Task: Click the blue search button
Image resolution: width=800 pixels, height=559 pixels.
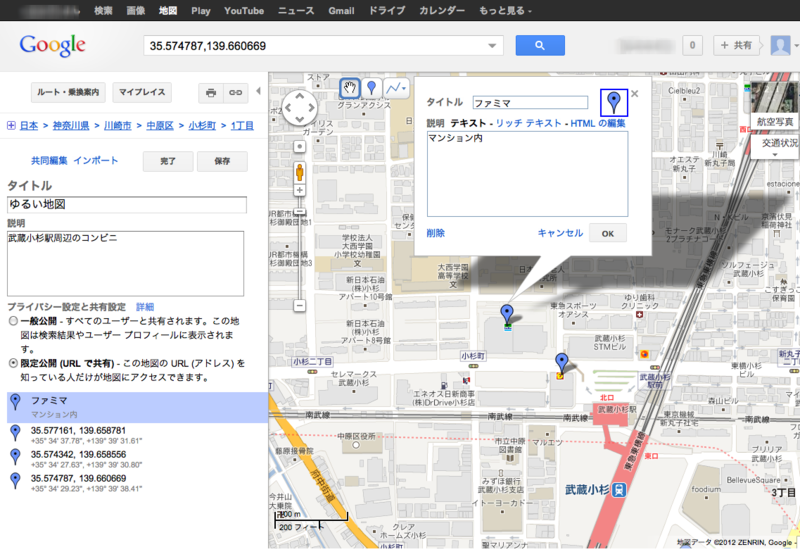Action: pyautogui.click(x=540, y=45)
